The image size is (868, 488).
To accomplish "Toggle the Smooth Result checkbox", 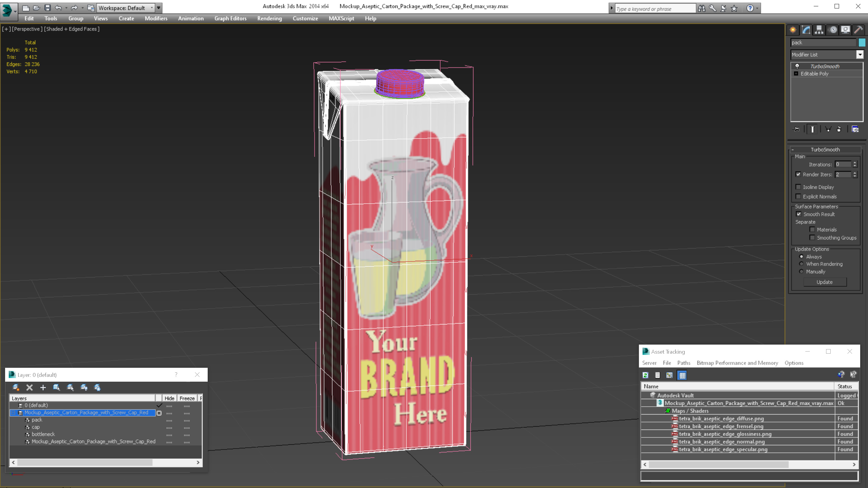I will 798,214.
